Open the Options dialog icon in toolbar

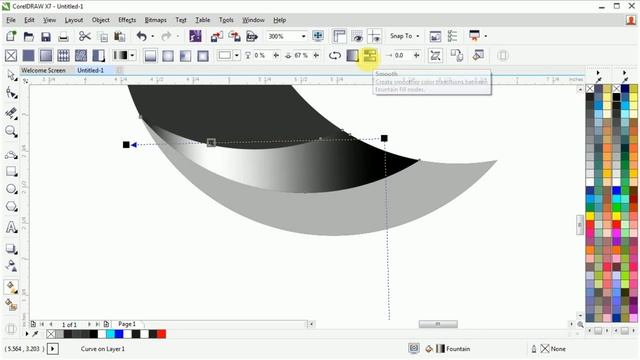452,36
